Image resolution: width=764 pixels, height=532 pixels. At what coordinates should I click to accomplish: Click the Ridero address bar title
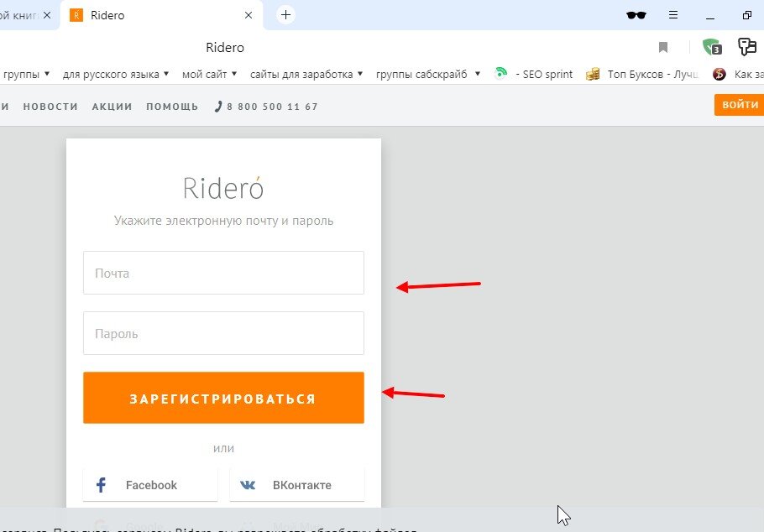(225, 47)
